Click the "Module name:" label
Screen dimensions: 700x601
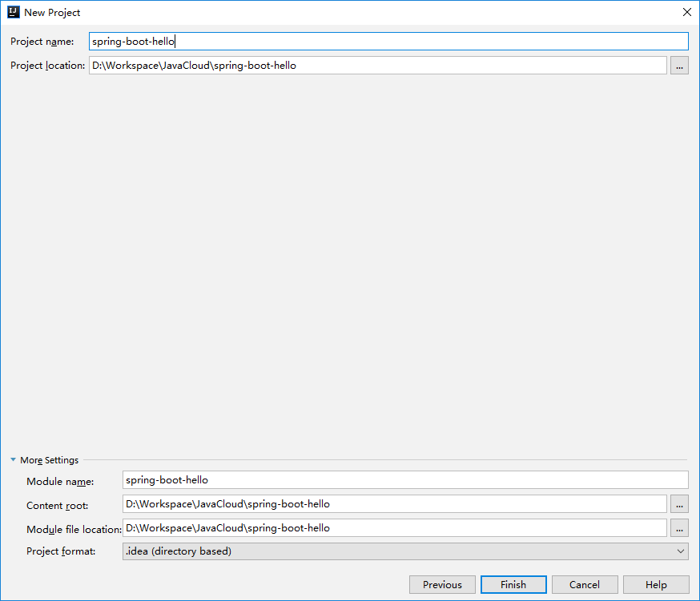(x=60, y=482)
